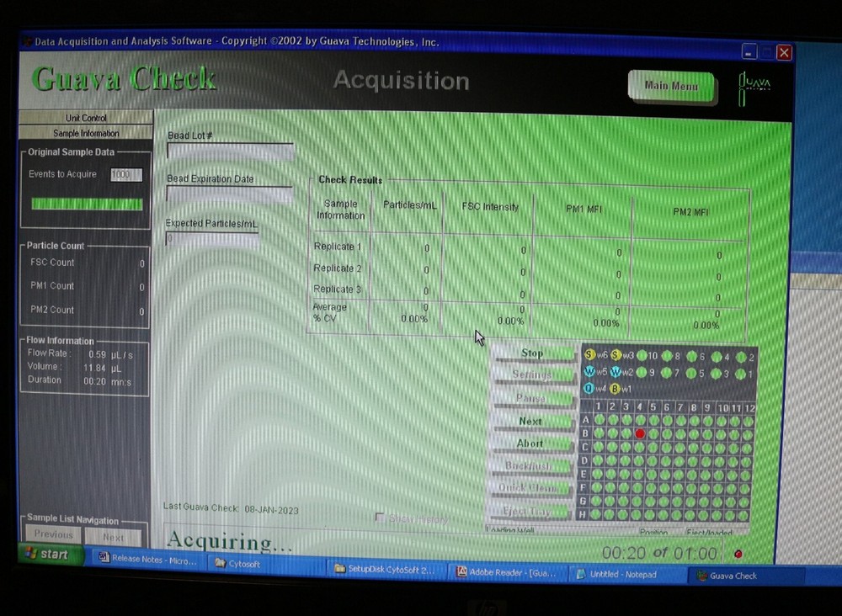Viewport: 842px width, 616px height.
Task: Open the Unit Control tab
Action: coord(86,118)
